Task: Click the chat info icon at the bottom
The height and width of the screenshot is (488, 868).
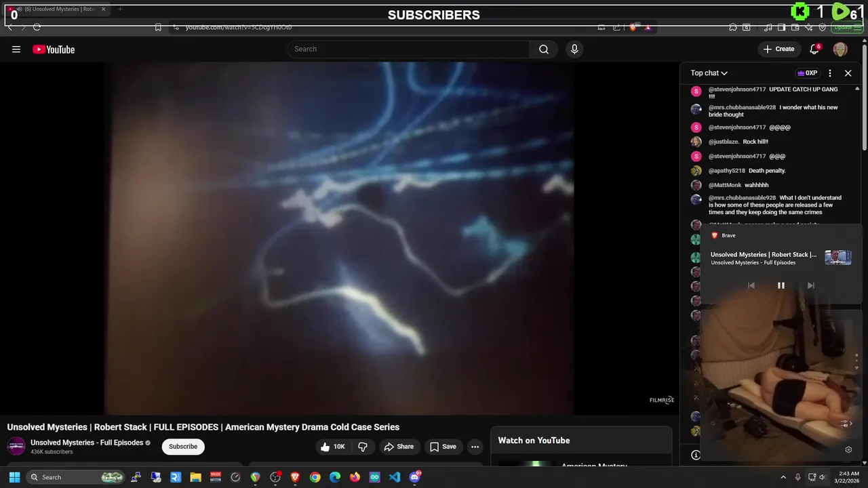Action: [x=695, y=455]
